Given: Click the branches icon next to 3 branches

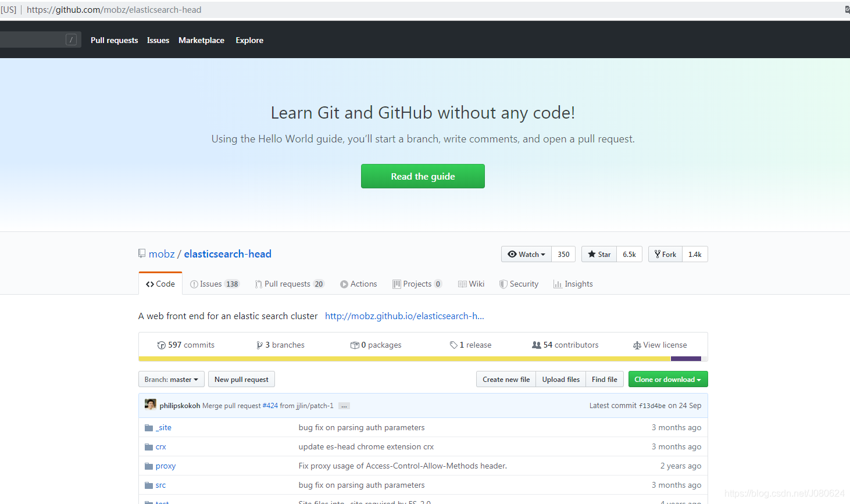Looking at the screenshot, I should 259,345.
